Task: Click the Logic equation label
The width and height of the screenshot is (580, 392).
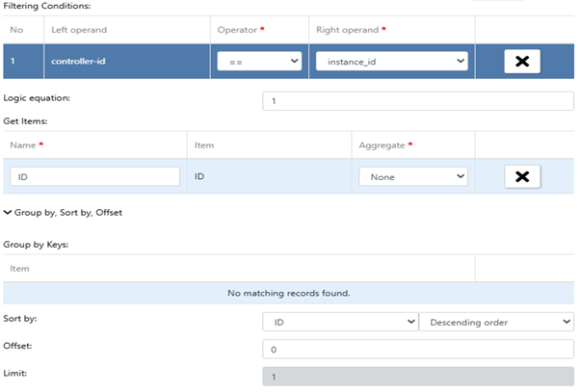Action: click(37, 98)
